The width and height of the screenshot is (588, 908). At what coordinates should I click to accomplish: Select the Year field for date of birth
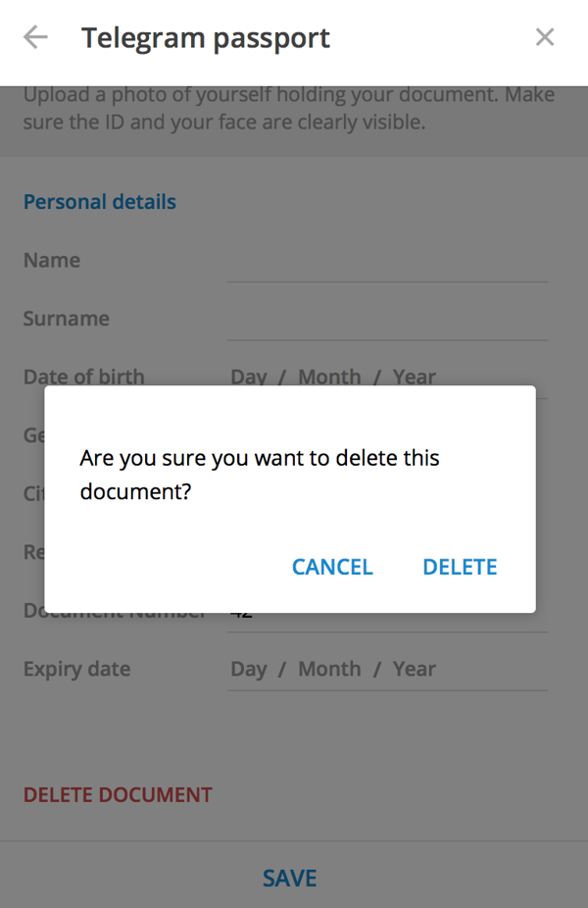click(414, 377)
